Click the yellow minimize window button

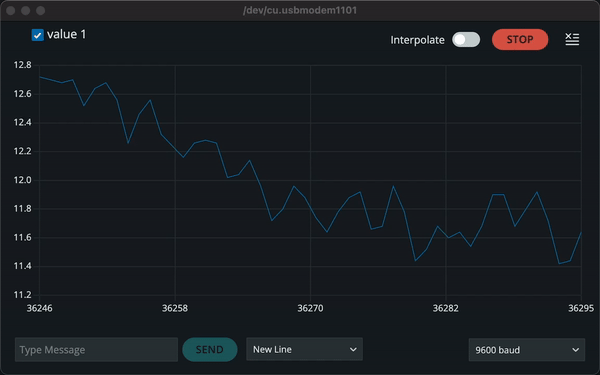(26, 10)
